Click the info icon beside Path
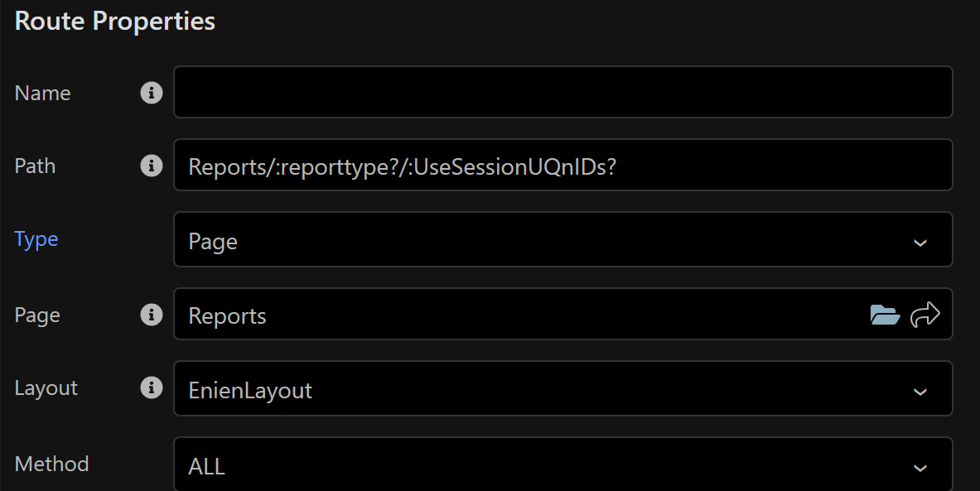 point(151,166)
